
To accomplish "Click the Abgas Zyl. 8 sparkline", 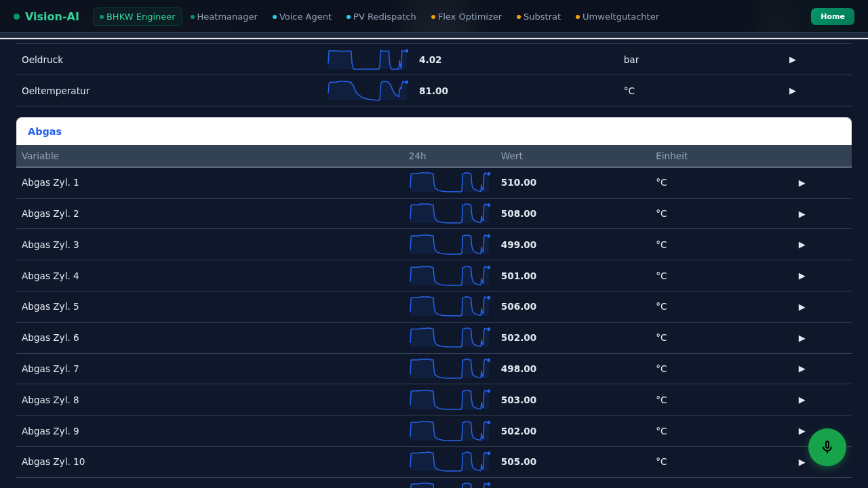I will (449, 400).
